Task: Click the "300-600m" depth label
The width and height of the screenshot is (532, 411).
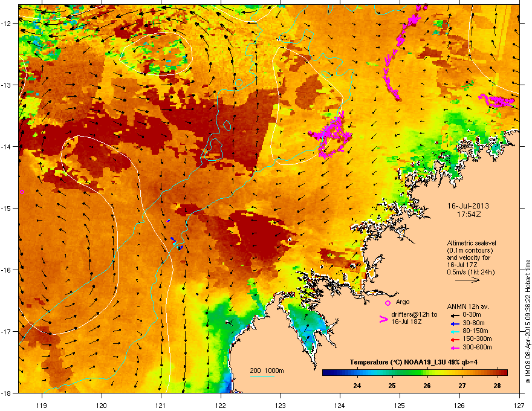Action: (x=477, y=347)
